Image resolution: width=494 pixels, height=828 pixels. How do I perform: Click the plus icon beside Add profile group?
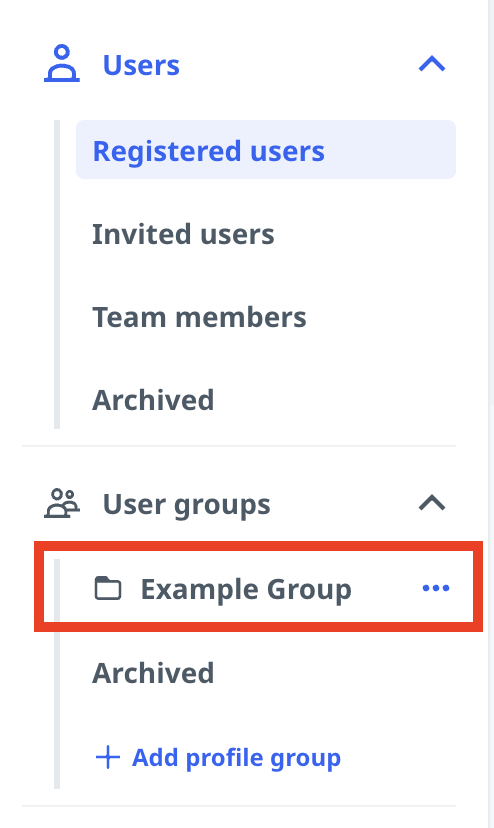(x=108, y=757)
